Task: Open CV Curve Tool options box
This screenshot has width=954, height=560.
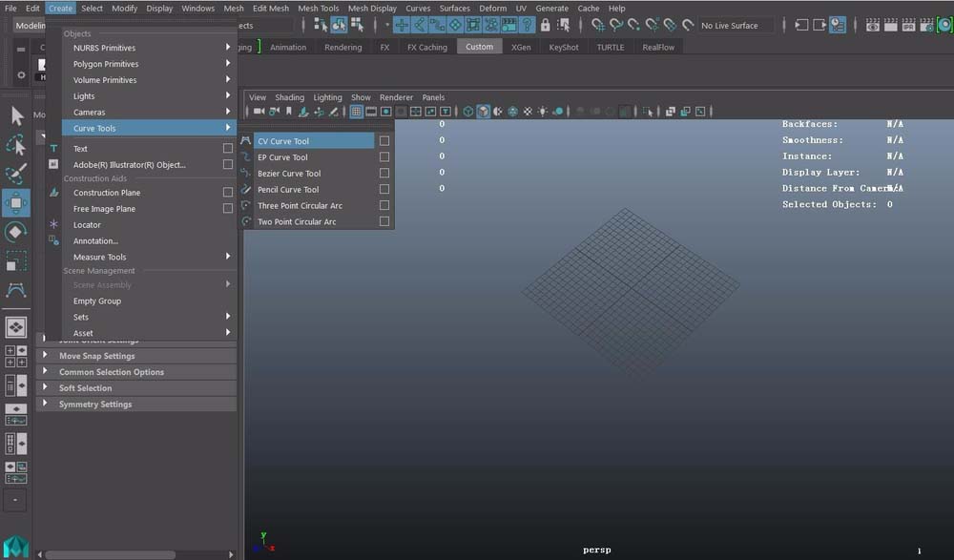Action: click(384, 141)
